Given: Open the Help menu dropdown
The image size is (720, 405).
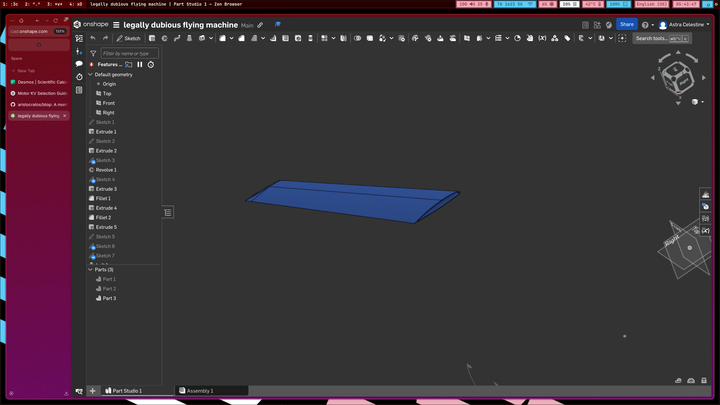Looking at the screenshot, I should 647,24.
